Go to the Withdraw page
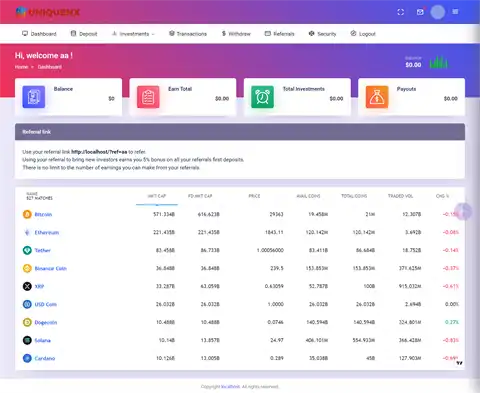The image size is (480, 393). 236,34
